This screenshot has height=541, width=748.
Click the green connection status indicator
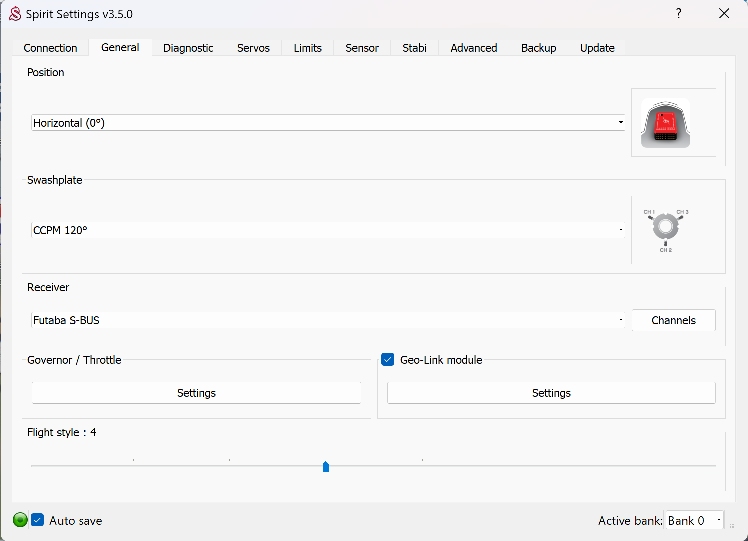pos(20,520)
